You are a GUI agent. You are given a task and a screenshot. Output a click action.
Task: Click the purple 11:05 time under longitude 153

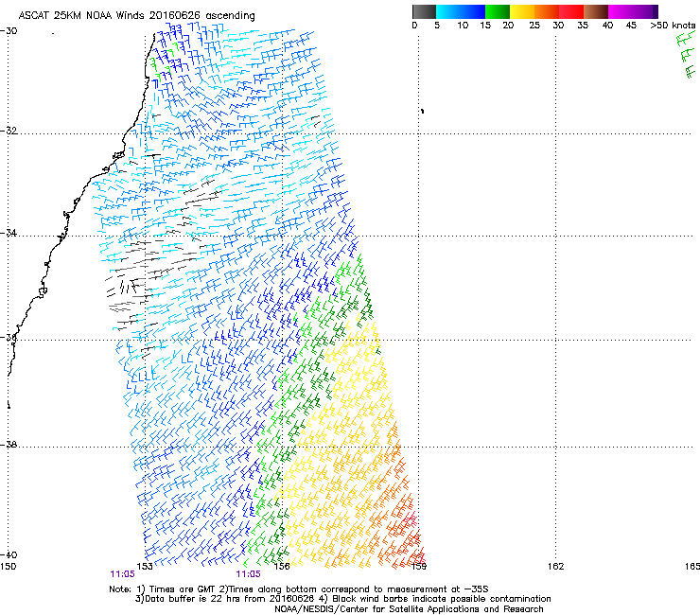click(122, 574)
